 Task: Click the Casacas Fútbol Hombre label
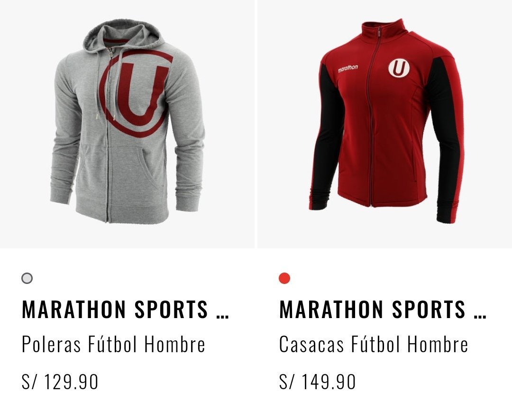[374, 344]
